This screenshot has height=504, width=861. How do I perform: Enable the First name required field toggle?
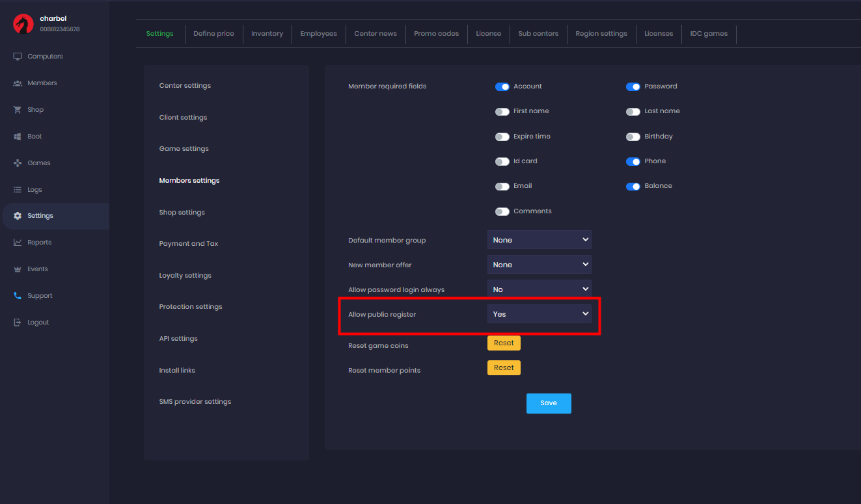[x=502, y=111]
